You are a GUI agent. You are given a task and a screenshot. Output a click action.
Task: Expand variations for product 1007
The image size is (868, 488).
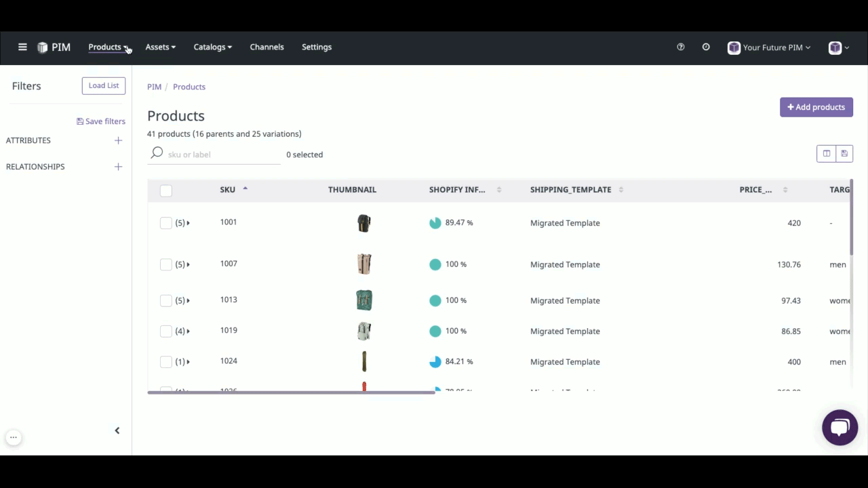click(x=188, y=264)
